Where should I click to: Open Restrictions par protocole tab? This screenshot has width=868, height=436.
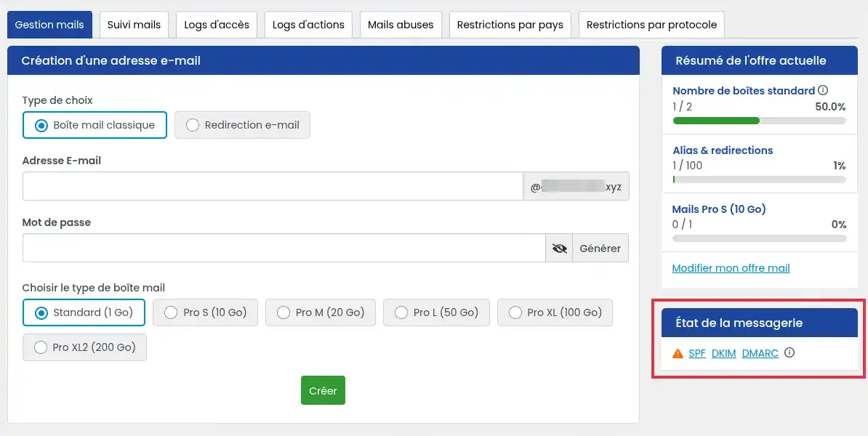click(651, 25)
